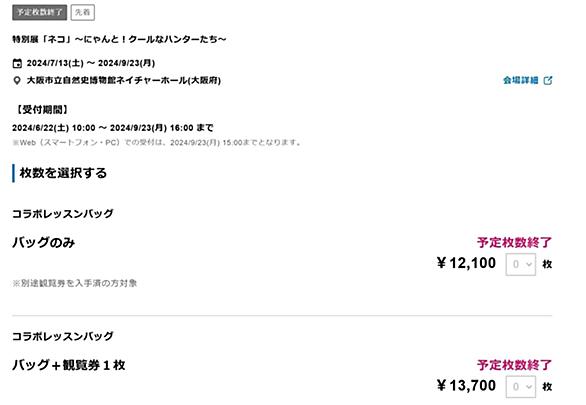
Task: Click the 枚数を選択する section heading
Action: click(x=63, y=173)
